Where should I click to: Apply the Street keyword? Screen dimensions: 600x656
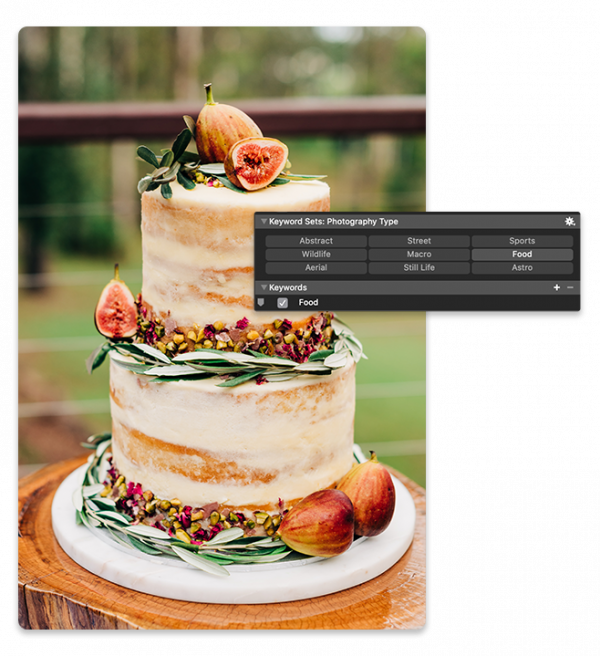[419, 241]
